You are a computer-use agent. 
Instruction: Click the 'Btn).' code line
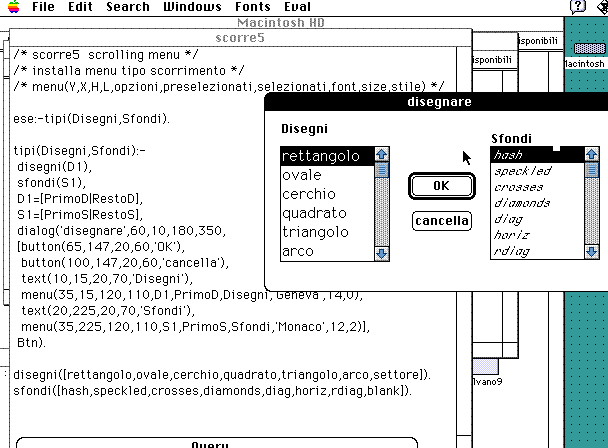click(x=31, y=343)
